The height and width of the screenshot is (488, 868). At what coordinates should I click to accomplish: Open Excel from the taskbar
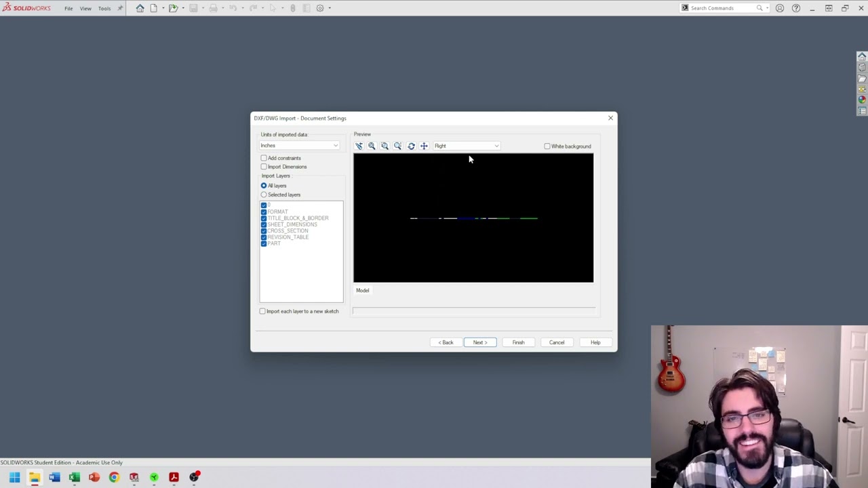(74, 477)
